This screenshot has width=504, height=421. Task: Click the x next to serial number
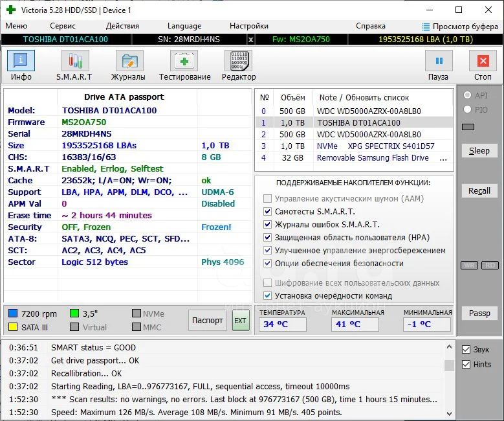point(251,40)
